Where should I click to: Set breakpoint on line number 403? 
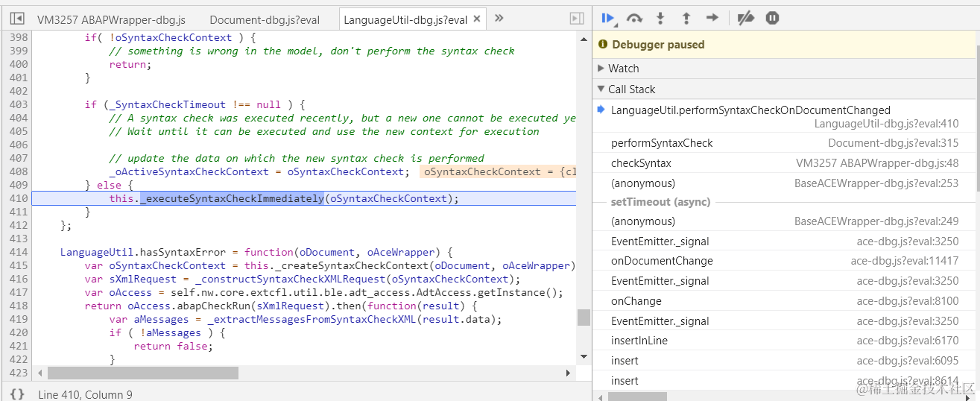(x=19, y=104)
